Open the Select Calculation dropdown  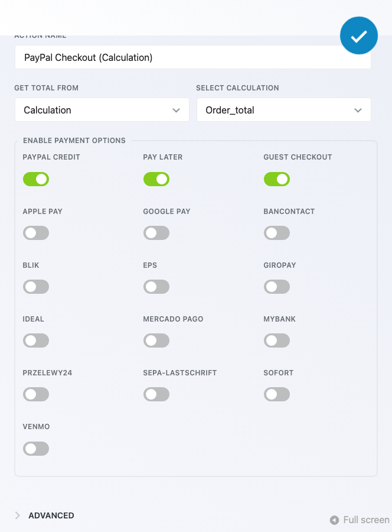click(284, 110)
